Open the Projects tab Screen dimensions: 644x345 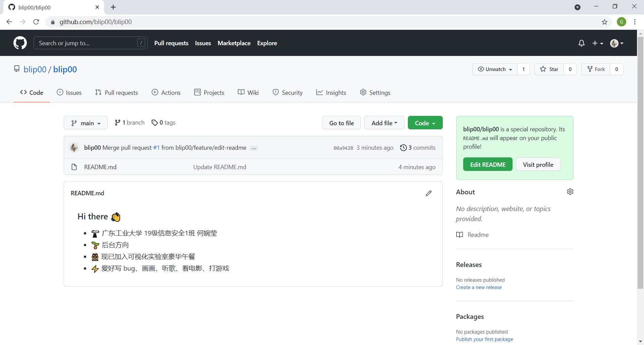tap(209, 93)
